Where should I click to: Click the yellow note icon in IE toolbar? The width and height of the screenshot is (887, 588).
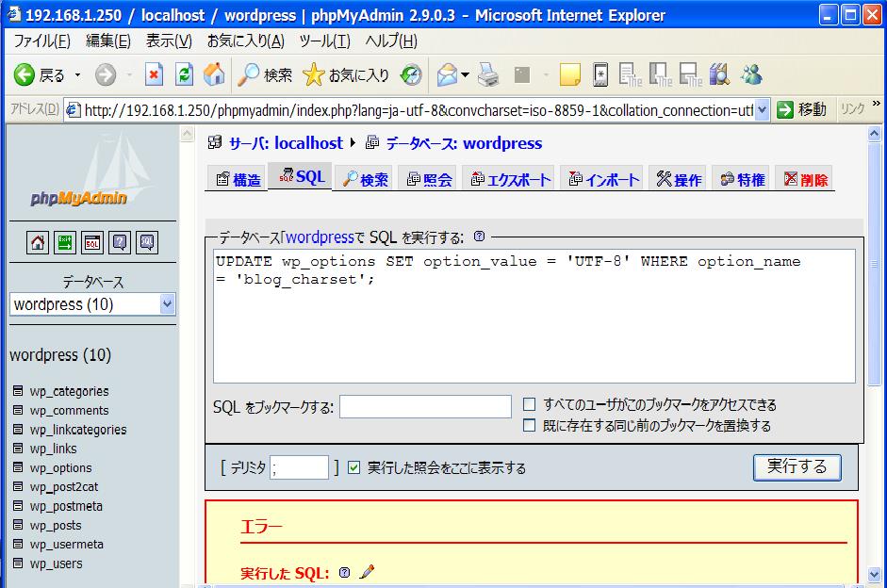pos(569,74)
